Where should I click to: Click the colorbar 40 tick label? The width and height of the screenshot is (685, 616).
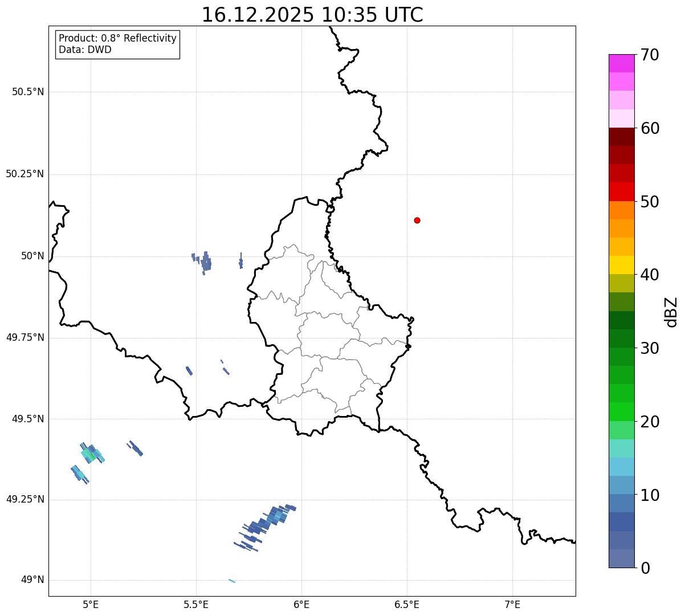click(x=650, y=275)
